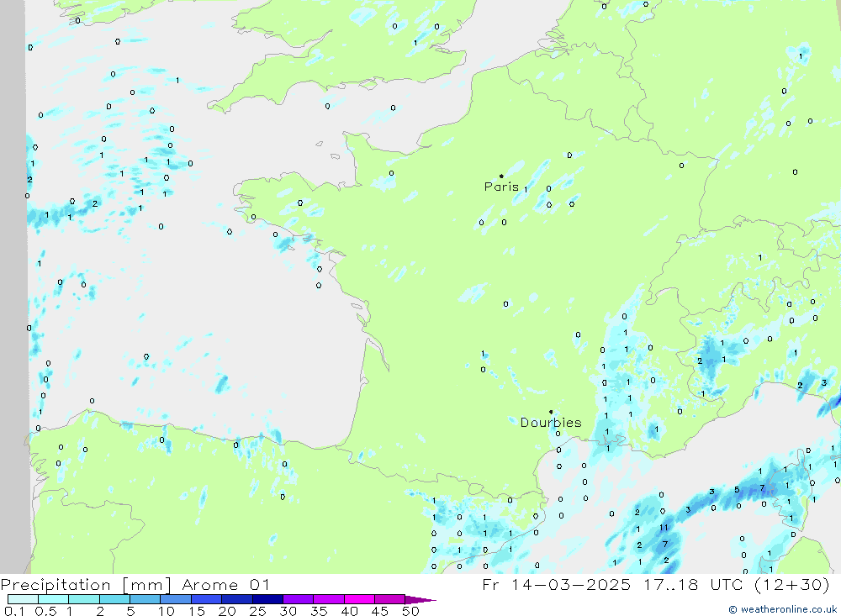Click the purple arrow tip of the legend

420,600
